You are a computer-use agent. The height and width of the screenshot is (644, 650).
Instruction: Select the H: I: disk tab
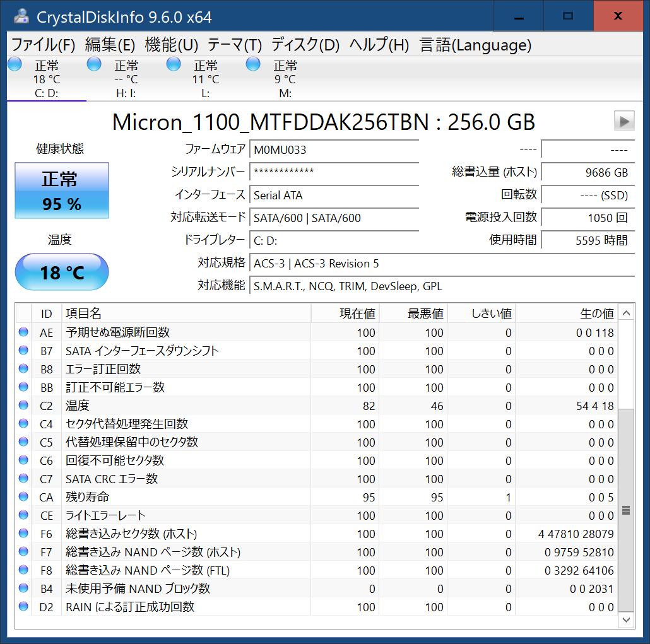(126, 79)
